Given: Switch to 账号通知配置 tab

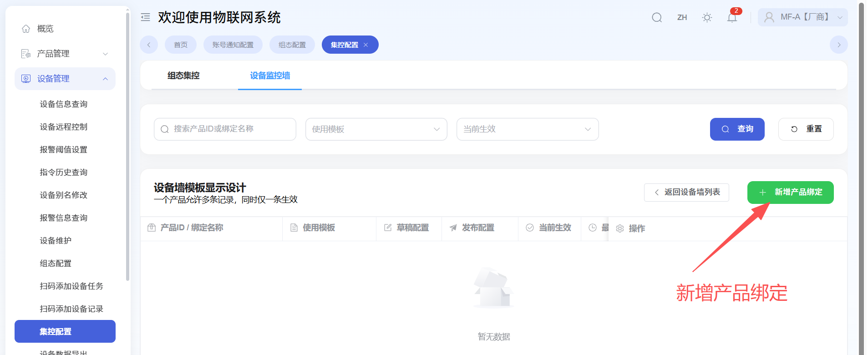Looking at the screenshot, I should pos(233,45).
